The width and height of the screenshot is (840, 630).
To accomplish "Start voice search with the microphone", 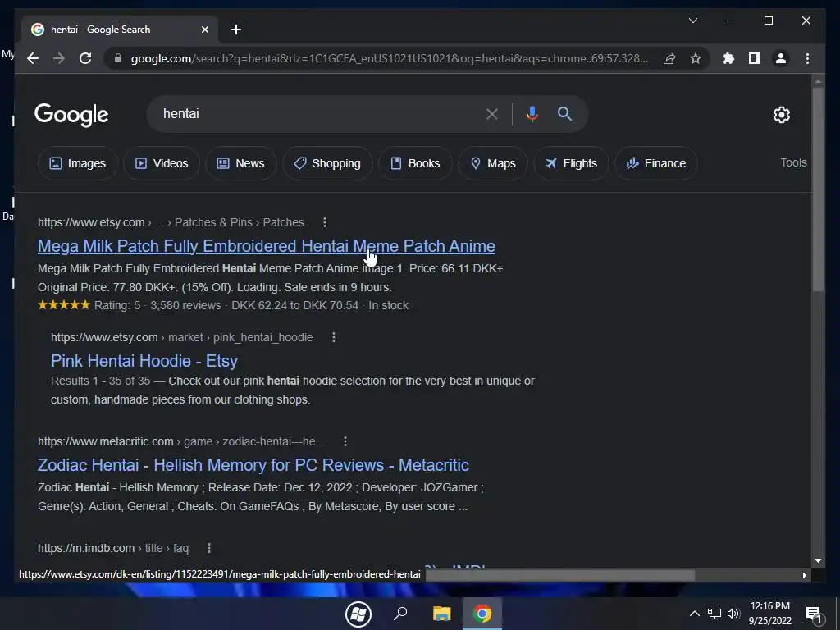I will [532, 114].
